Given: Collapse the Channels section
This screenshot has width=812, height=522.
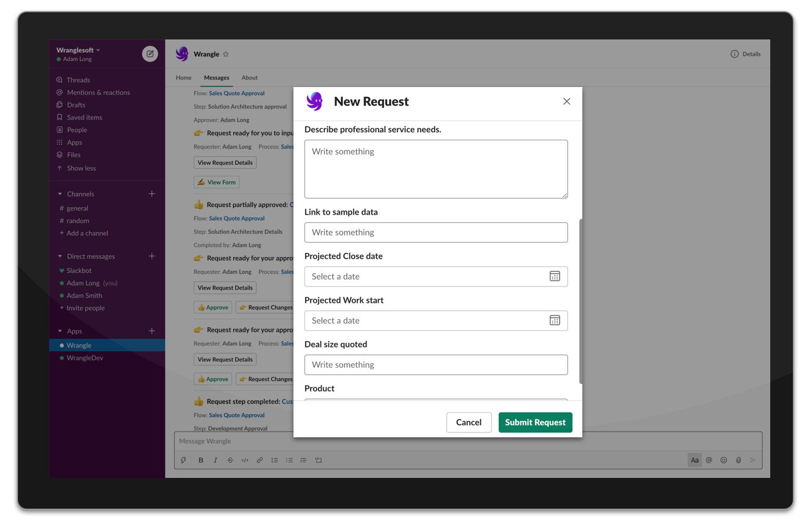Looking at the screenshot, I should click(x=59, y=194).
